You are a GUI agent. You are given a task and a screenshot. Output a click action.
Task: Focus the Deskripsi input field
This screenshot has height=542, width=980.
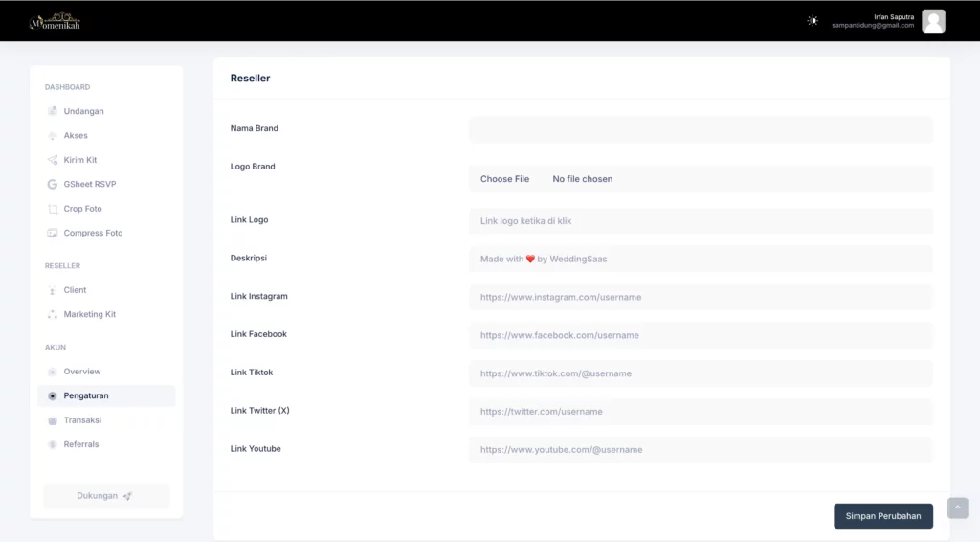pyautogui.click(x=701, y=259)
